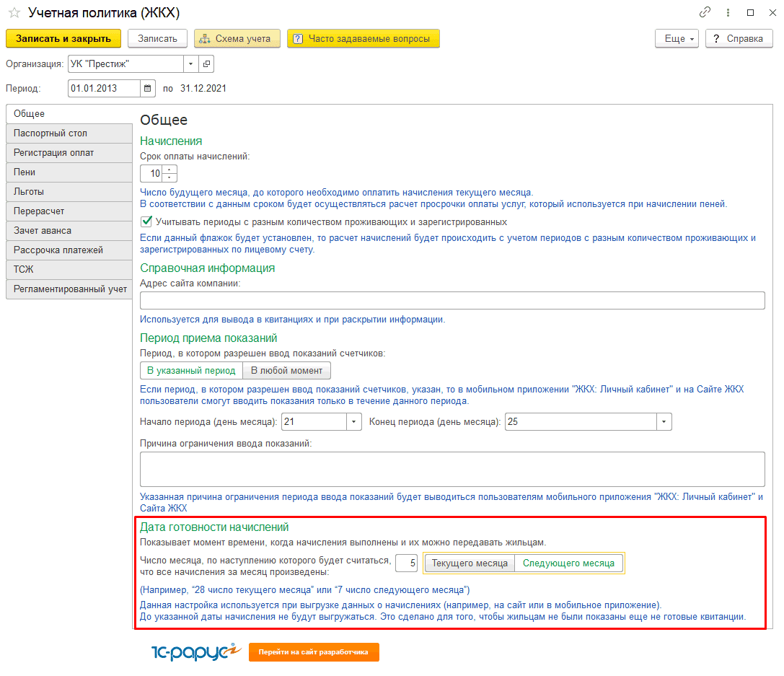Toggle checkbox Учитывать периоды с разным количеством проживающих

coord(146,222)
